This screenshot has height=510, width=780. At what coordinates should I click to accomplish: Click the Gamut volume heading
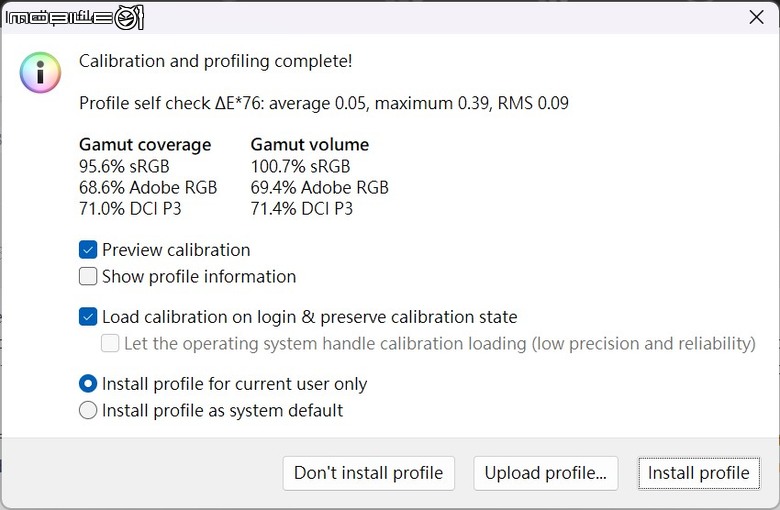pos(310,145)
